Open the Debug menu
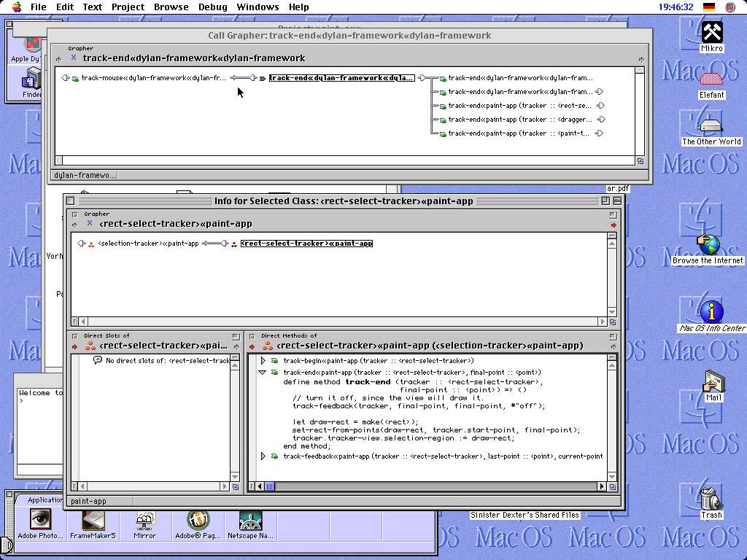Image resolution: width=747 pixels, height=560 pixels. point(212,7)
